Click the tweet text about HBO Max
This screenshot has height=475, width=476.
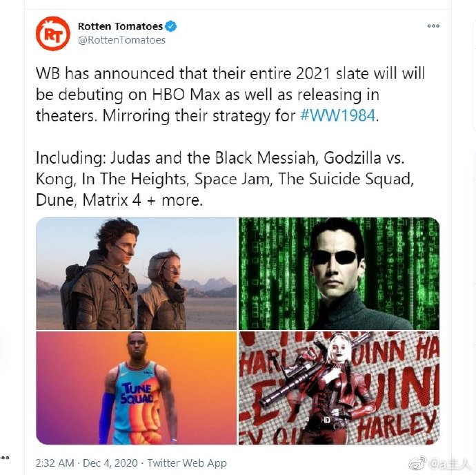(230, 95)
